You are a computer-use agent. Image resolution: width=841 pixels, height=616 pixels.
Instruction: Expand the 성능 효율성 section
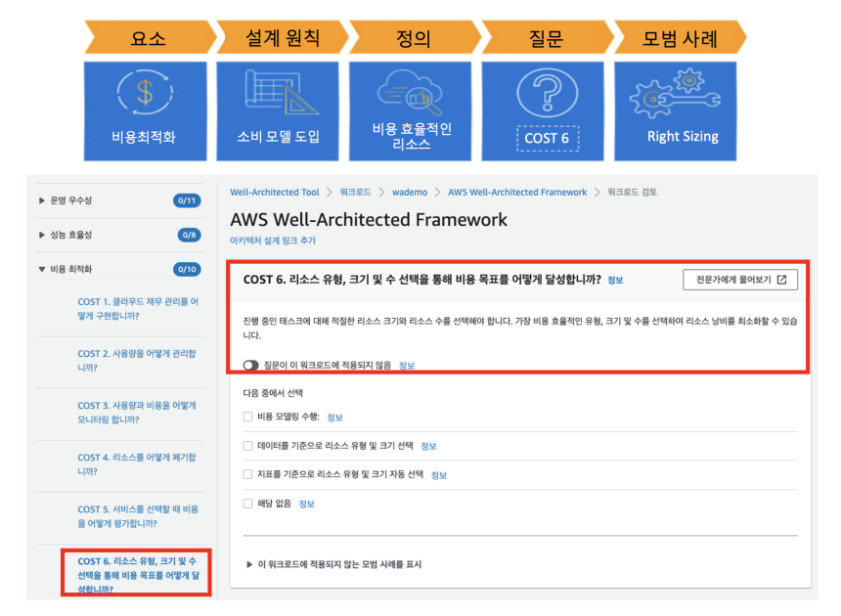click(x=42, y=235)
